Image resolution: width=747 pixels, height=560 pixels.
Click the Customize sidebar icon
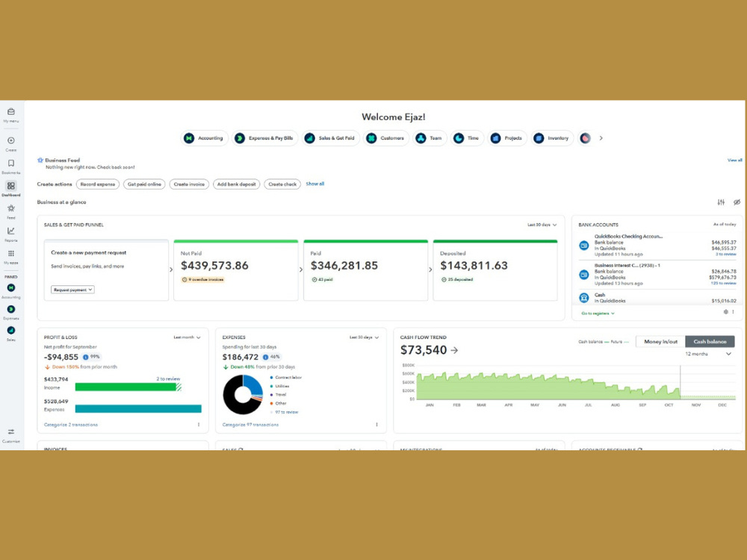click(x=11, y=432)
